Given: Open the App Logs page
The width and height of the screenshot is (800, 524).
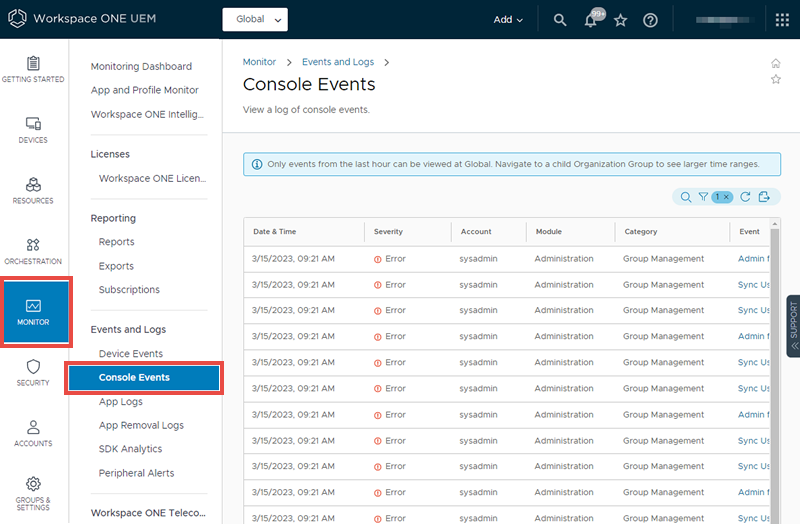Looking at the screenshot, I should point(120,402).
